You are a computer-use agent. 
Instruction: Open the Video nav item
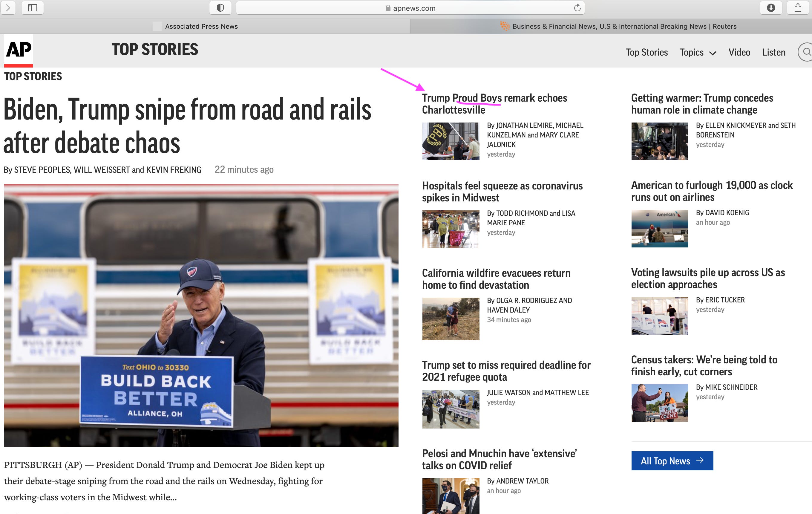(x=739, y=53)
